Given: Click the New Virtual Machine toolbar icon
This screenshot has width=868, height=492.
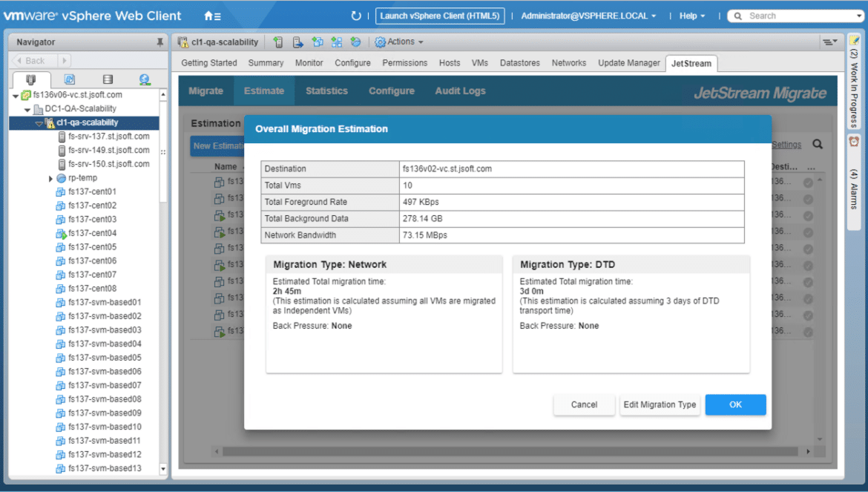Looking at the screenshot, I should pos(318,42).
